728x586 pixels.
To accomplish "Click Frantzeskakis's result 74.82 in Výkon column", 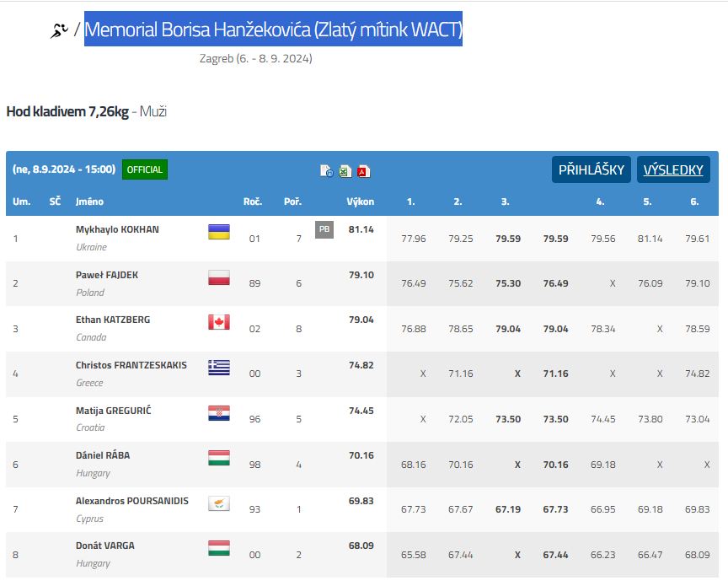I will (361, 365).
